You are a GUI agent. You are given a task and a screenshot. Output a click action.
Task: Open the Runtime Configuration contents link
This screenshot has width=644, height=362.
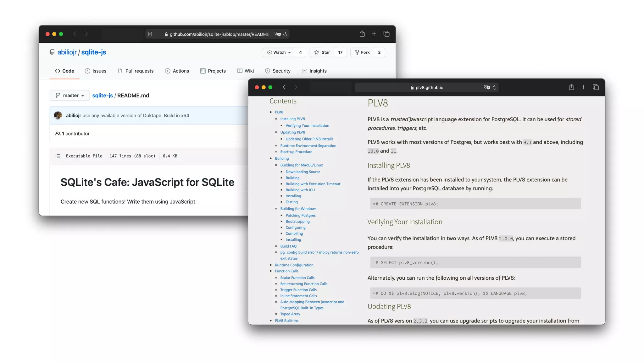pyautogui.click(x=294, y=265)
